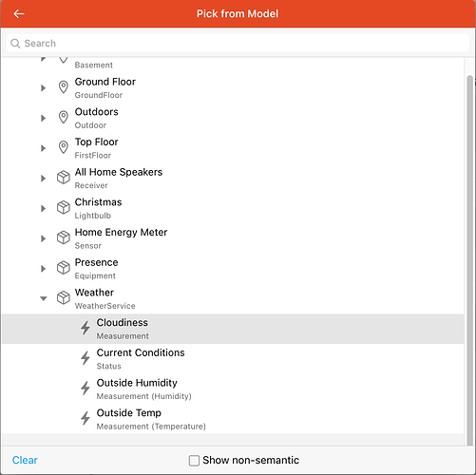476x475 pixels.
Task: Expand the Top Floor tree node
Action: [x=44, y=148]
